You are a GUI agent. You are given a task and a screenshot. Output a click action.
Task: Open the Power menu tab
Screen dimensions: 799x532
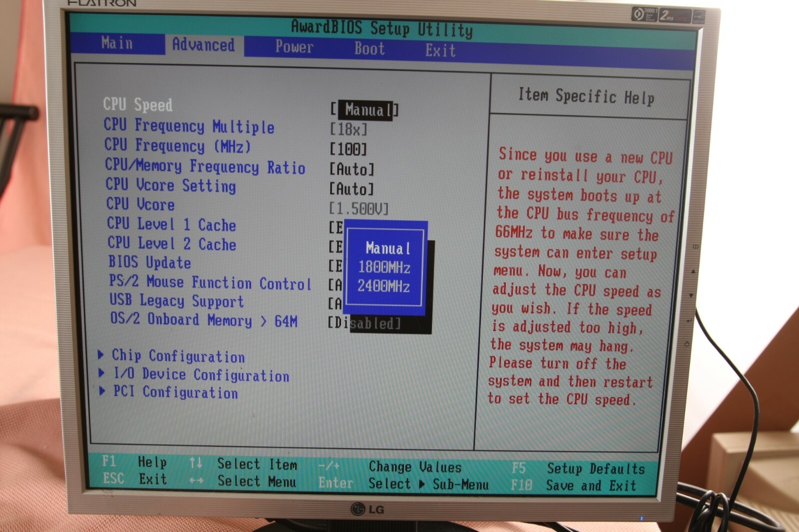point(294,47)
